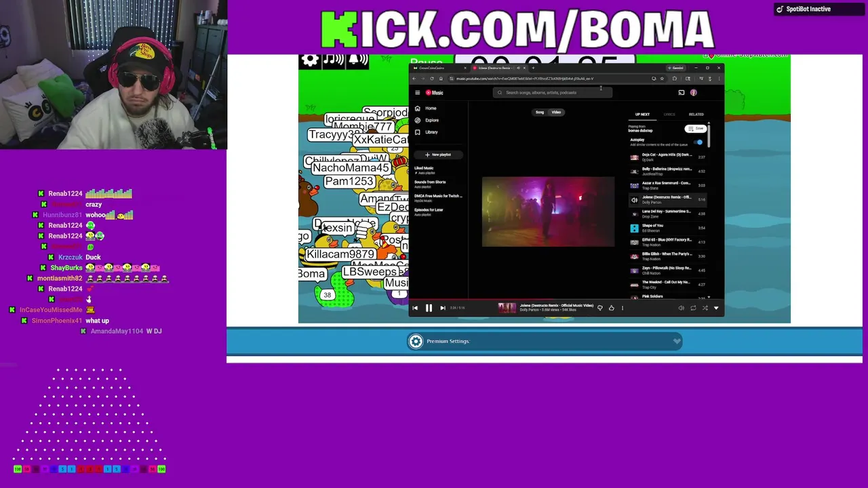Screen dimensions: 868x488
Task: Expand the Premium Settings panel
Action: click(x=546, y=342)
